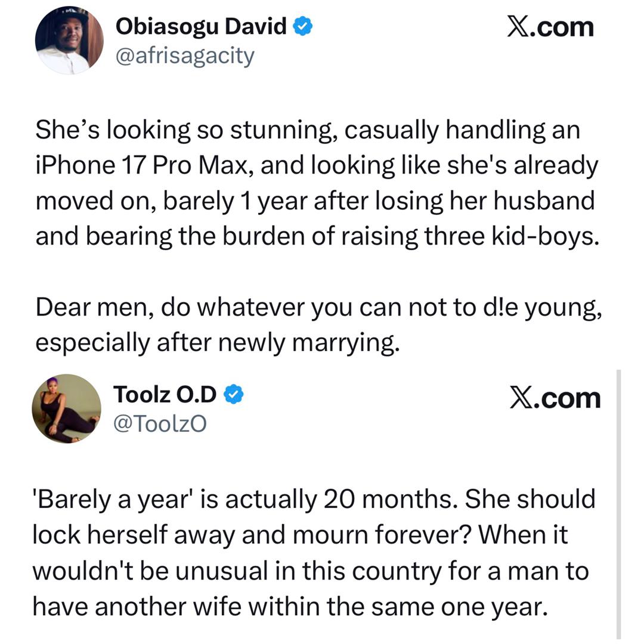The width and height of the screenshot is (644, 644).
Task: Select the "Dear men" paragraph
Action: coord(316,325)
